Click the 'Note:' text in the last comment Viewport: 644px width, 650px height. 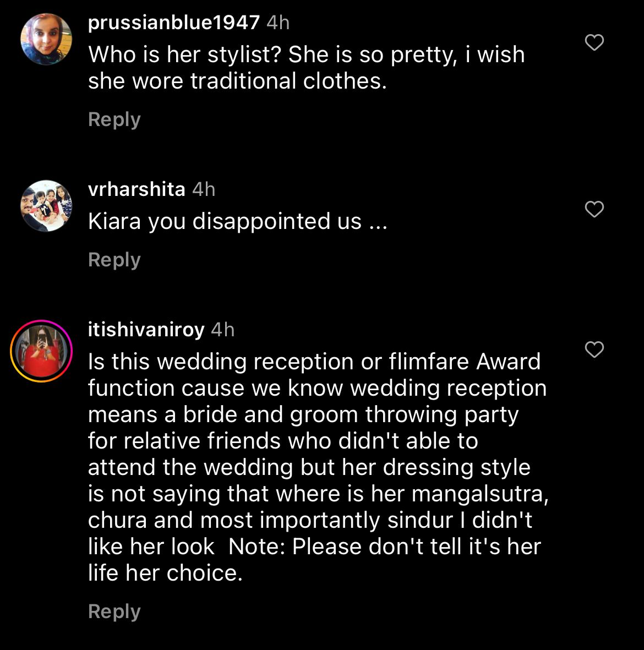coord(256,547)
